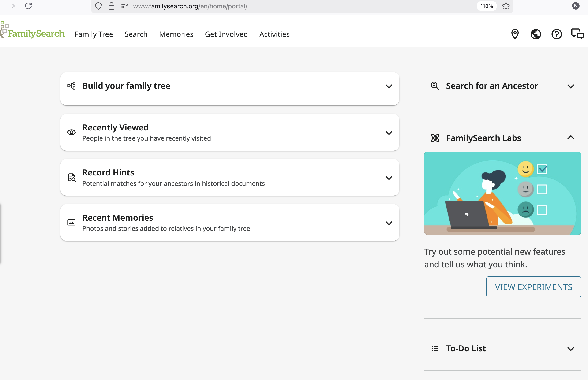Expand the Build your family tree card

click(x=389, y=86)
